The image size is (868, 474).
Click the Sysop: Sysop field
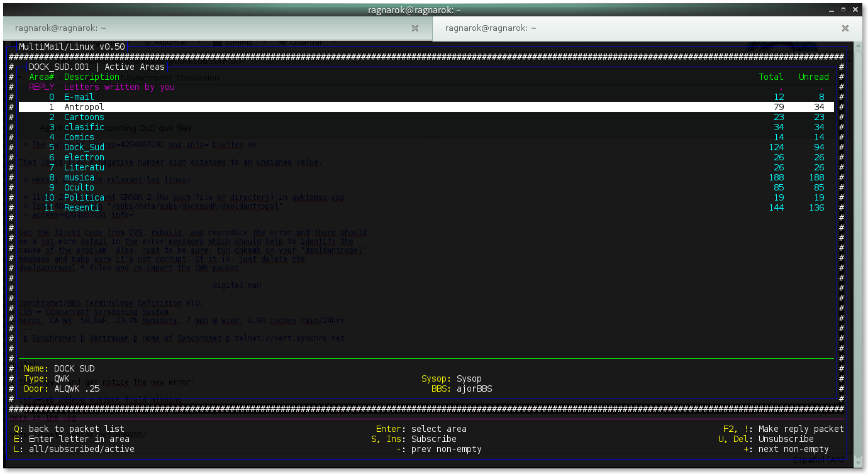click(x=452, y=379)
